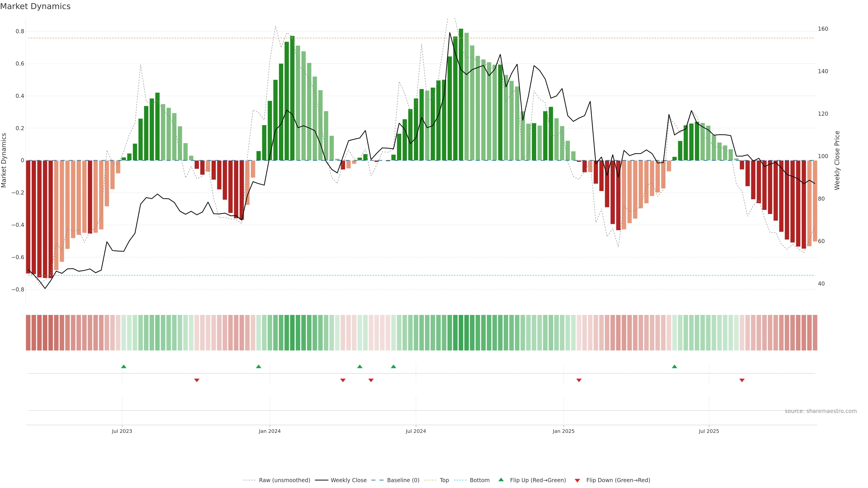The image size is (868, 488).
Task: Click the Market Dynamics chart title
Action: pyautogui.click(x=35, y=6)
